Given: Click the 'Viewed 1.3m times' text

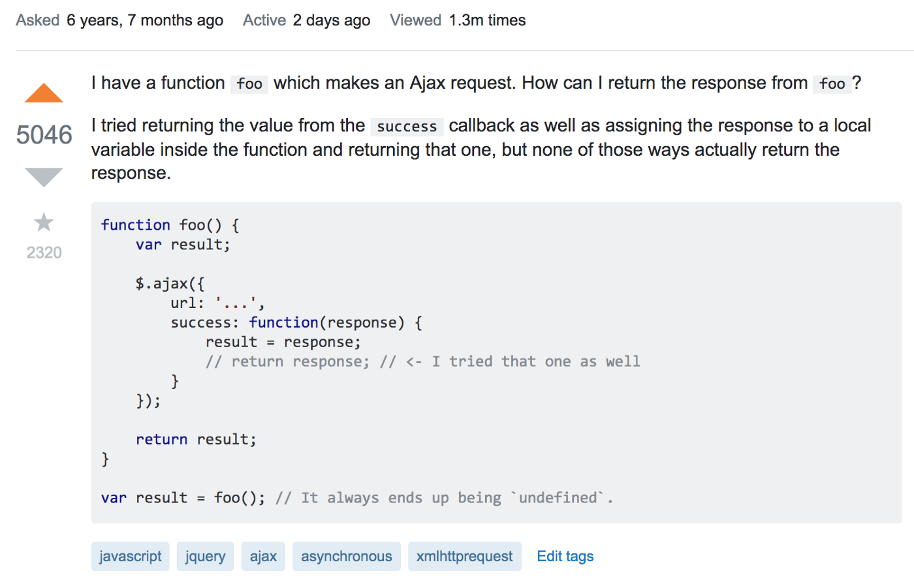Looking at the screenshot, I should coord(457,20).
